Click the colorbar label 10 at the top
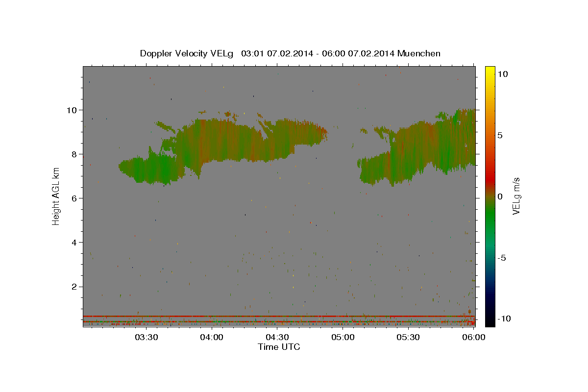 click(x=502, y=73)
